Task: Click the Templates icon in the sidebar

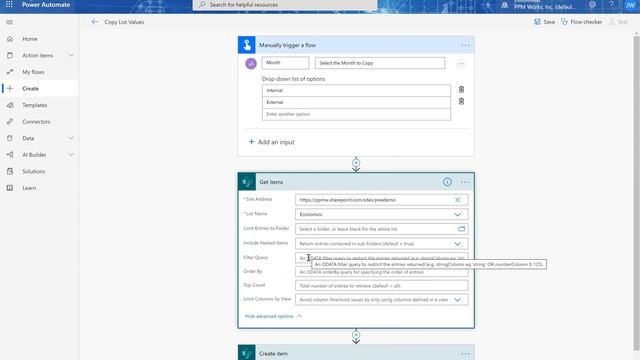Action: 10,105
